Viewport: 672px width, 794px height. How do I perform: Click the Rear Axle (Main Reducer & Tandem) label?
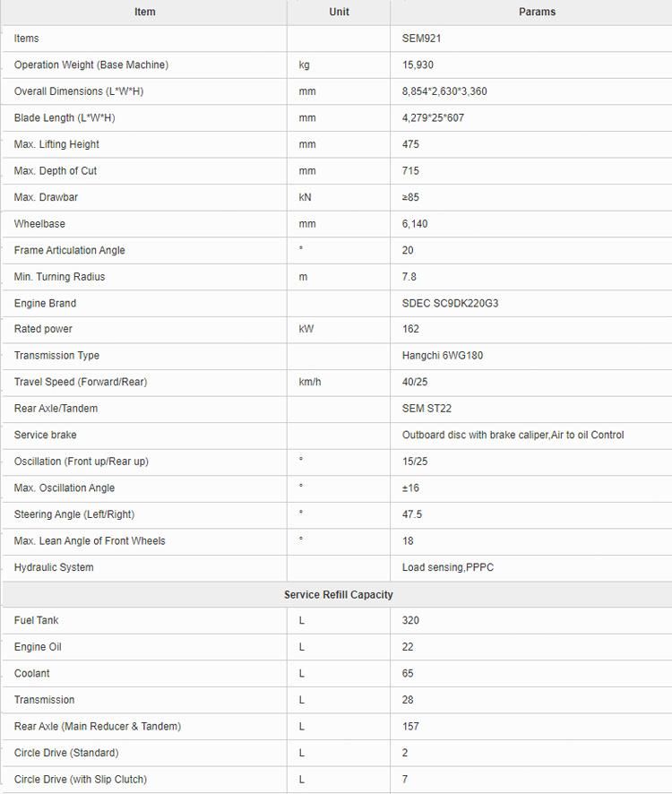98,726
